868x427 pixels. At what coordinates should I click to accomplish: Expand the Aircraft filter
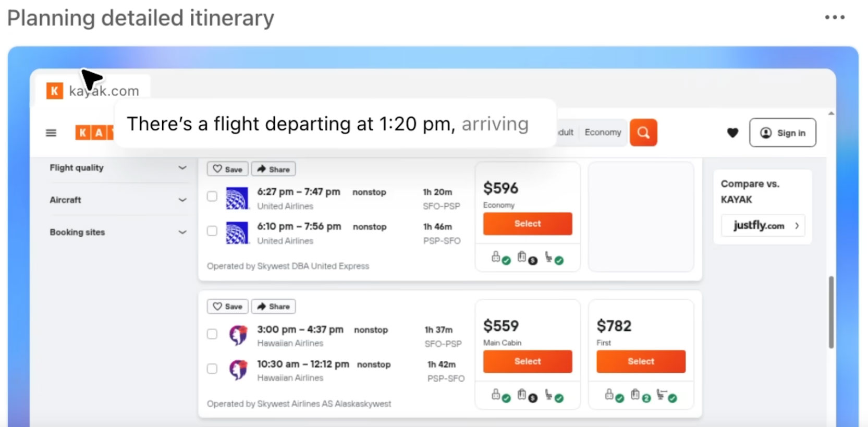[118, 200]
